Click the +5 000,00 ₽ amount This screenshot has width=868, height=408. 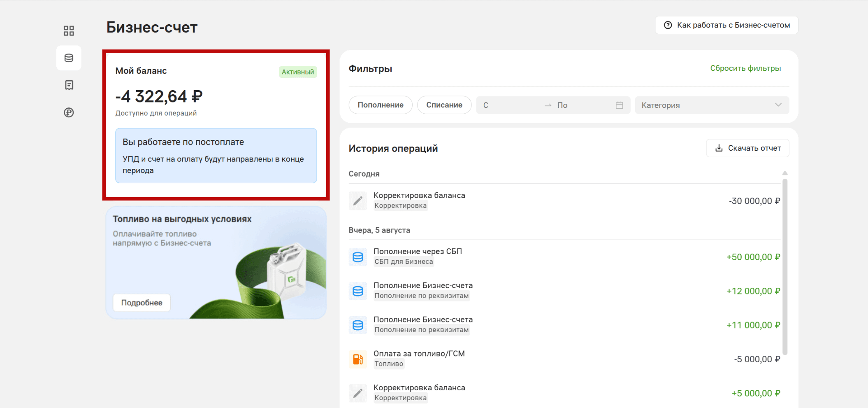coord(756,393)
